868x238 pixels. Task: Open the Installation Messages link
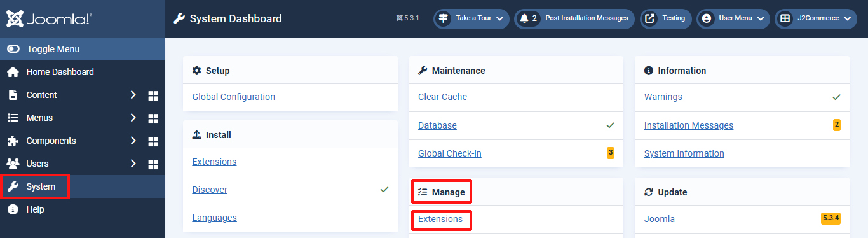click(x=689, y=125)
